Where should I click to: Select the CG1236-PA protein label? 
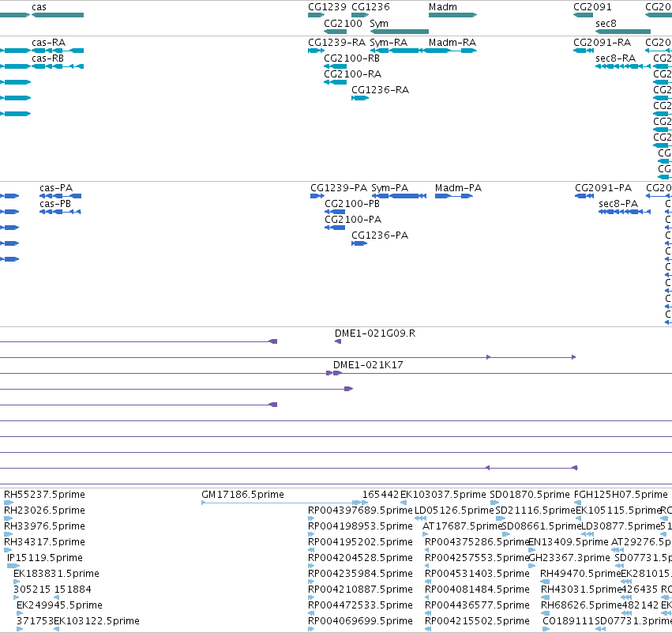point(380,235)
